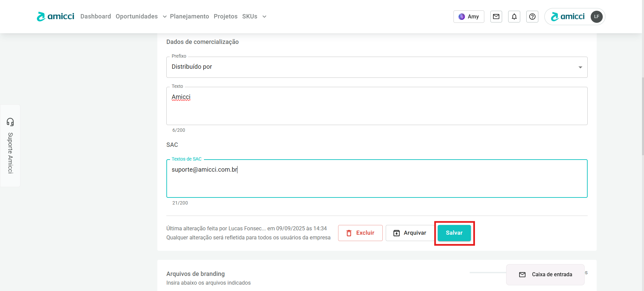Open Caixa de entrada panel

[x=545, y=274]
